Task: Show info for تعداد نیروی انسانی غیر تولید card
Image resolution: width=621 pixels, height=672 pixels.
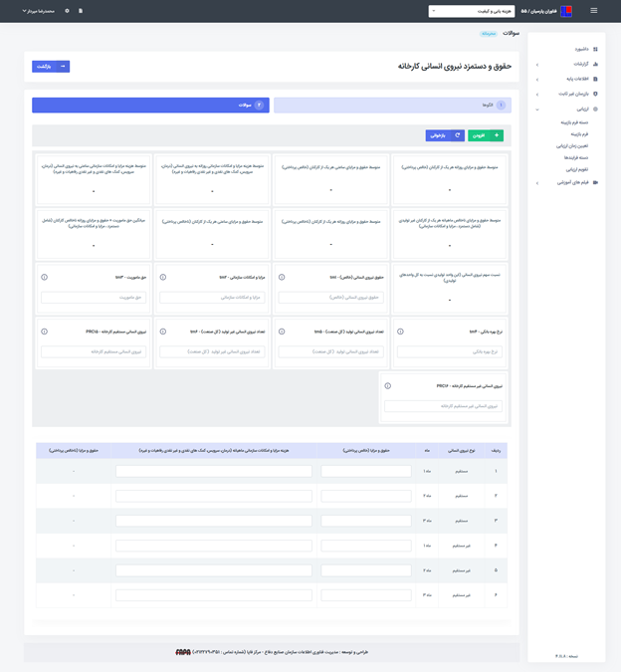Action: point(163,332)
